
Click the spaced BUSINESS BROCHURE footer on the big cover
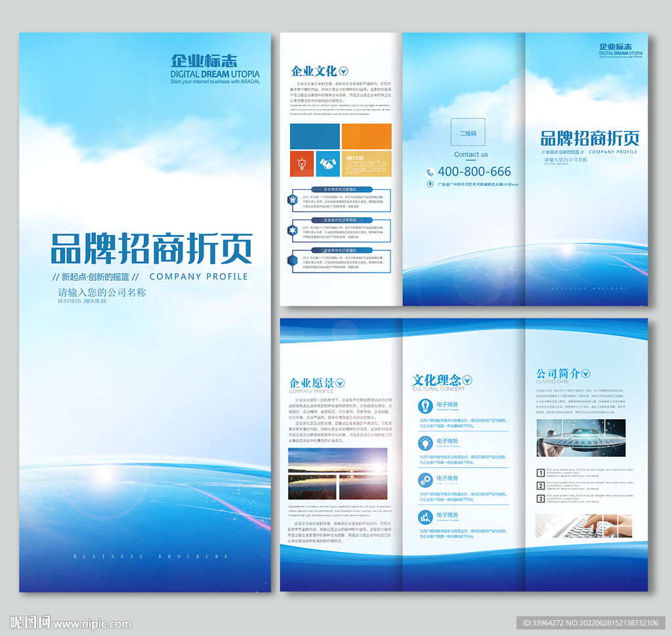tap(151, 557)
